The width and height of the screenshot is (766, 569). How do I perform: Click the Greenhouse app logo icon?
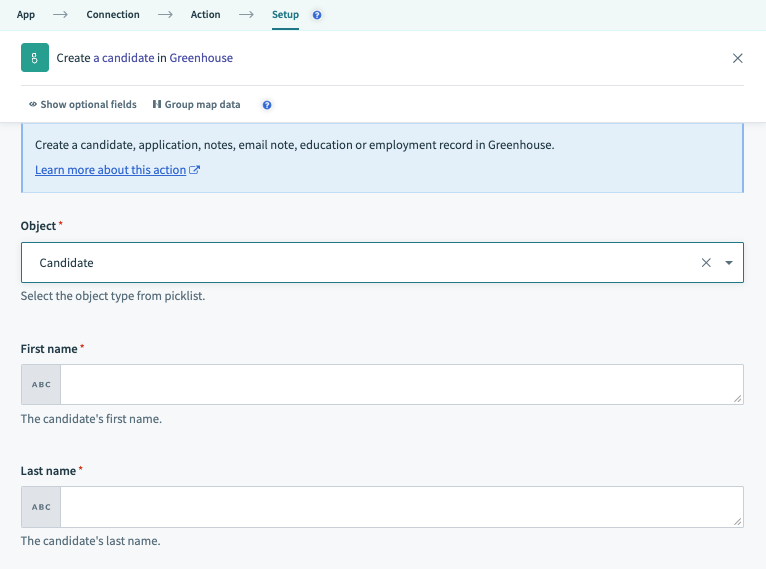(35, 58)
